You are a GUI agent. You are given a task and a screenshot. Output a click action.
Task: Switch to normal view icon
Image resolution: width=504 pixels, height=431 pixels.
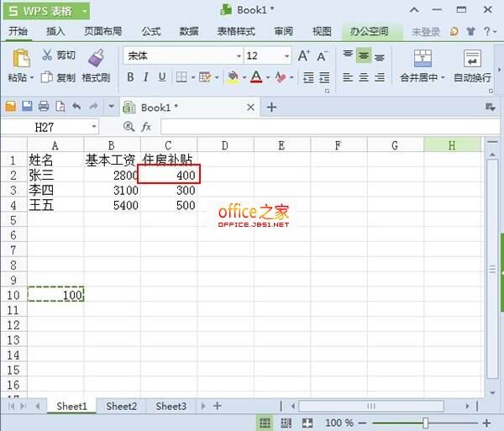click(265, 423)
